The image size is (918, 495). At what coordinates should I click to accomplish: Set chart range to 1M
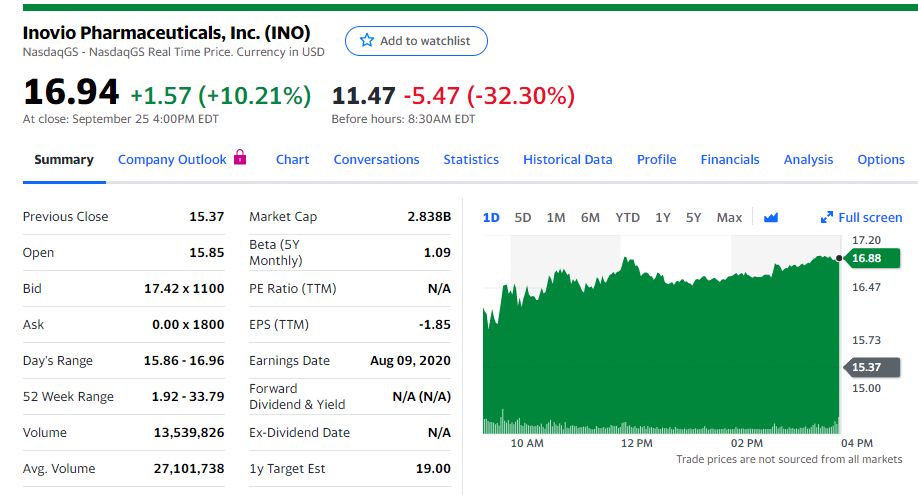tap(556, 217)
